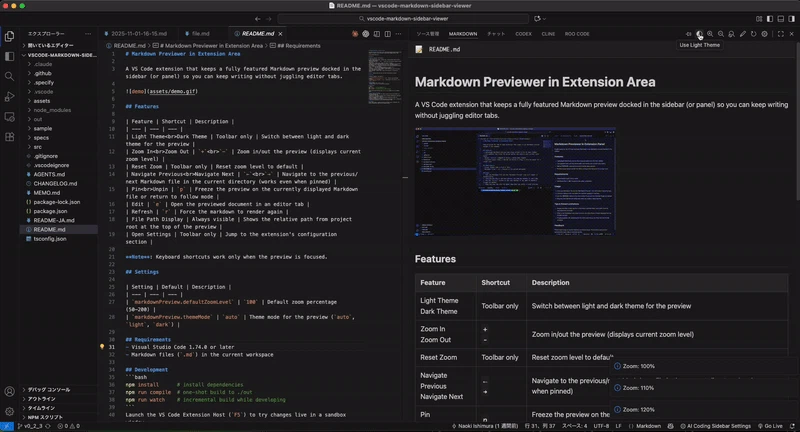Screen dimensions: 800x432
Task: Open Explorer Views and More Actions ellipsis
Action: [x=88, y=34]
